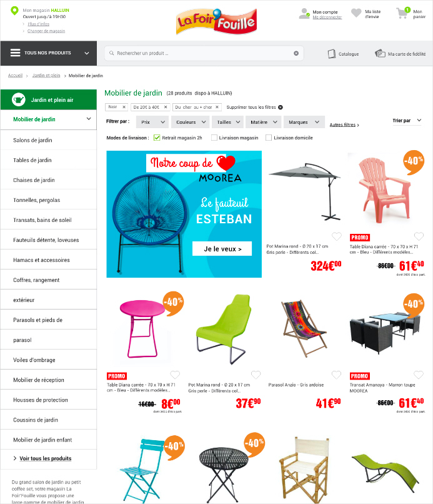Click the Je le veux button
Screen dimensions: 433x504
[x=222, y=249]
